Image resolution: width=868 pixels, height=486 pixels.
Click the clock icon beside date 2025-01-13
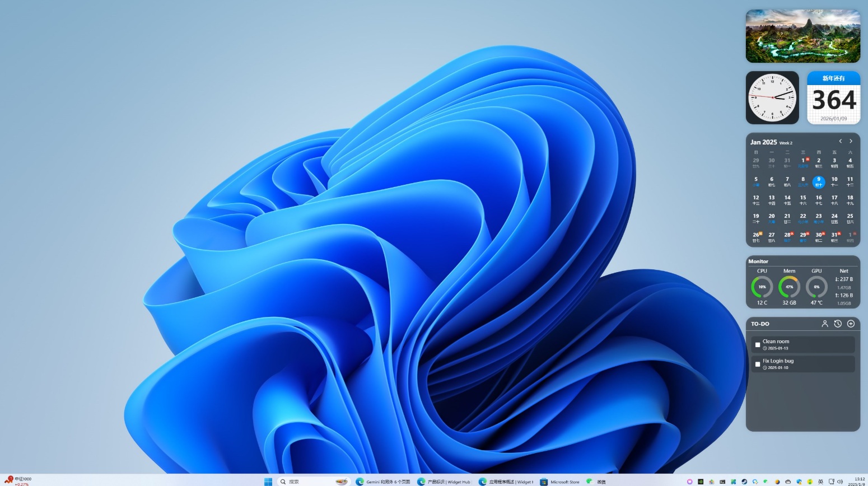point(765,348)
